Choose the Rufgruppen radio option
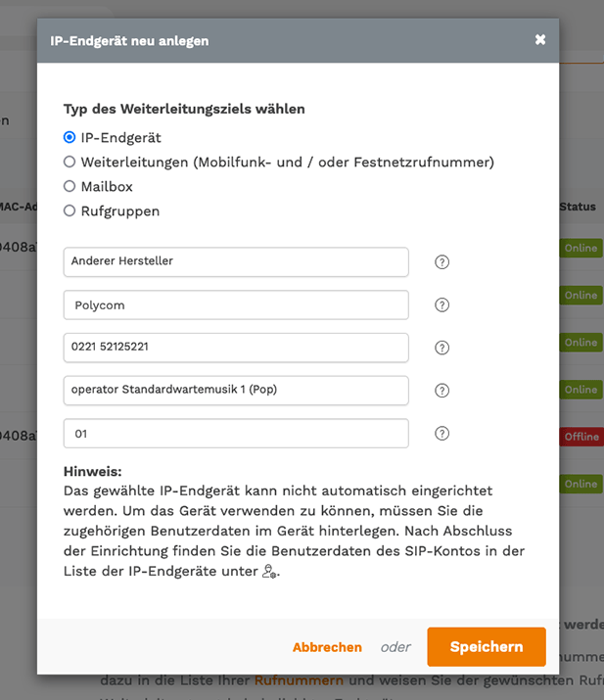This screenshot has height=700, width=604. pos(70,210)
